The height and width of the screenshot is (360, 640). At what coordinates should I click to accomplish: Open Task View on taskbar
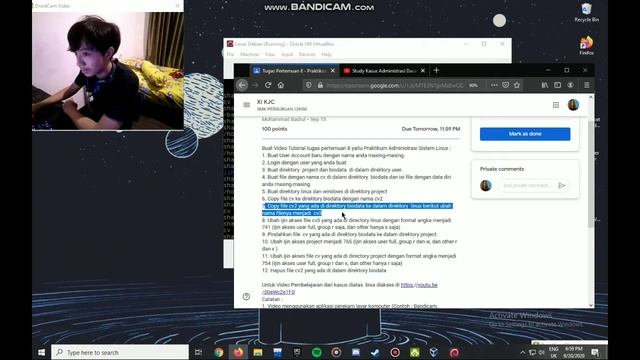point(198,352)
